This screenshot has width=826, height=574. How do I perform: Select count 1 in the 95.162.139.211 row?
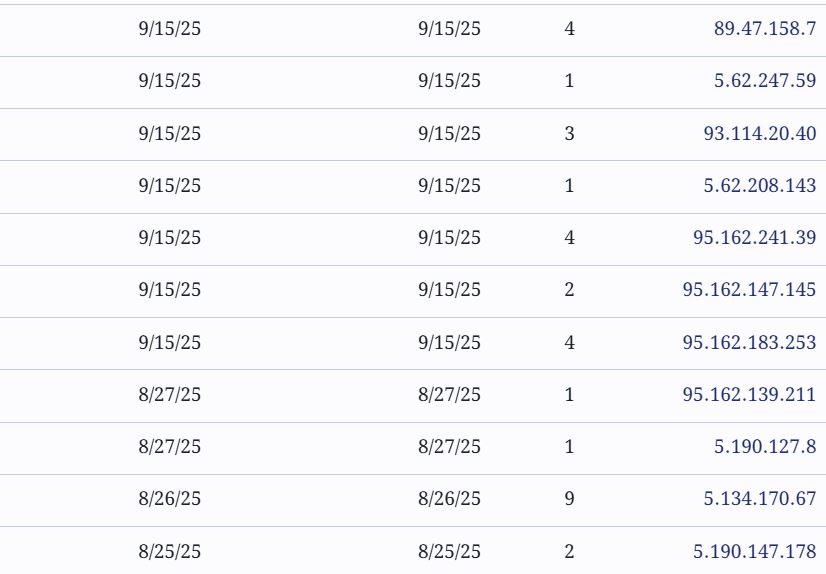(x=570, y=395)
